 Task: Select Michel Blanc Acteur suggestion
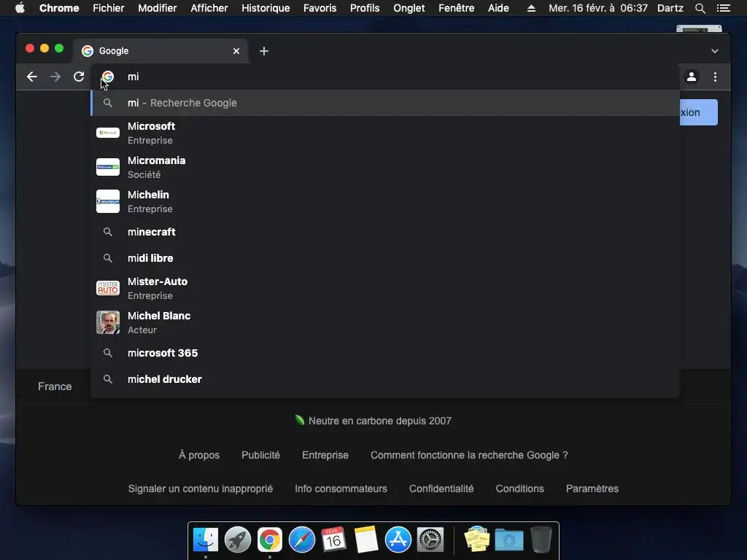(x=385, y=322)
